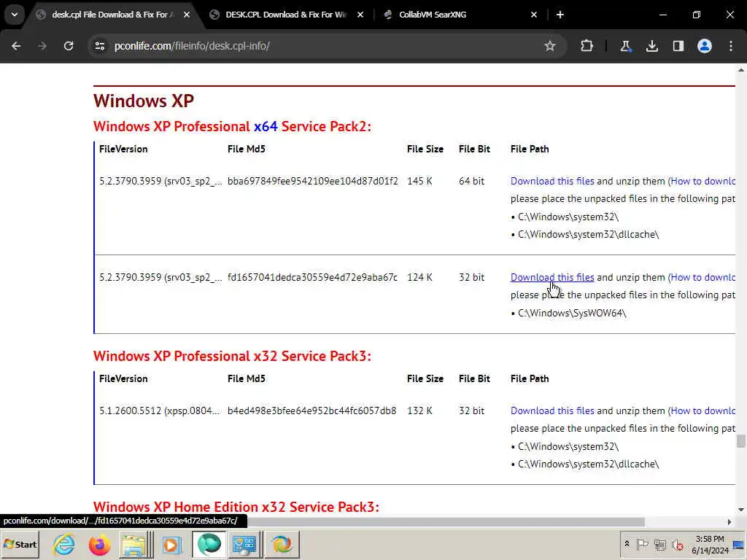Open the swirl-logo browser on taskbar
This screenshot has width=747, height=560.
pos(282,544)
